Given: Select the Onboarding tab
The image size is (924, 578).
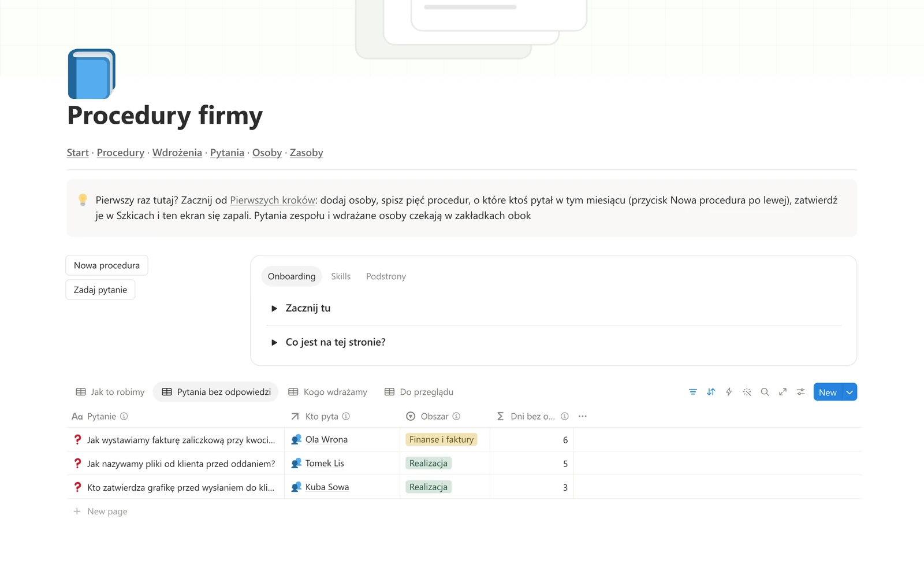Looking at the screenshot, I should click(292, 276).
